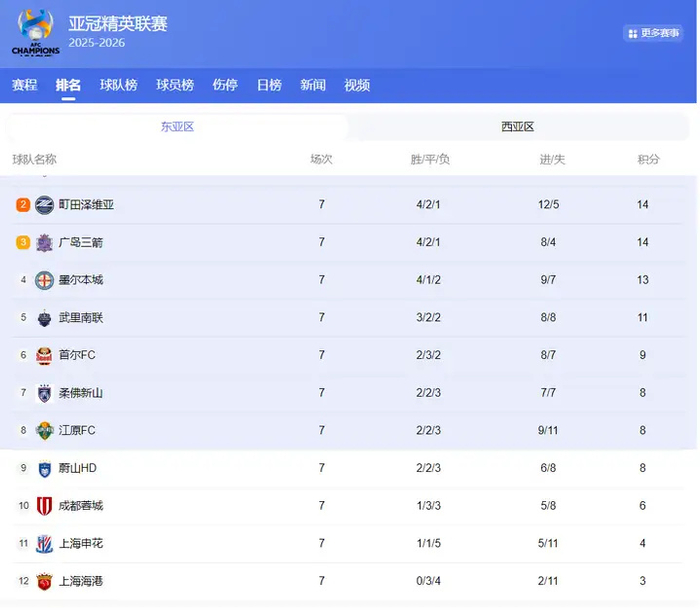Click points value 3 for 上海海港
The image size is (700, 612).
(642, 581)
